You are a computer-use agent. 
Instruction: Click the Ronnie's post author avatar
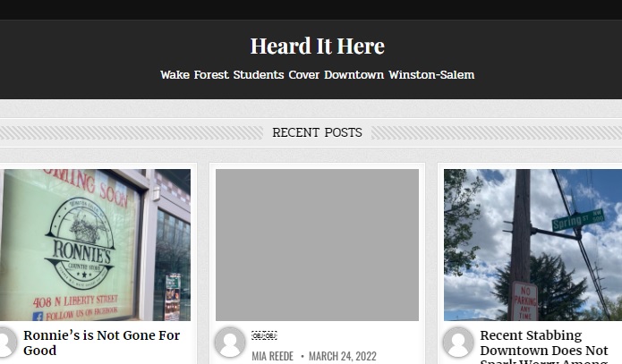pyautogui.click(x=7, y=343)
